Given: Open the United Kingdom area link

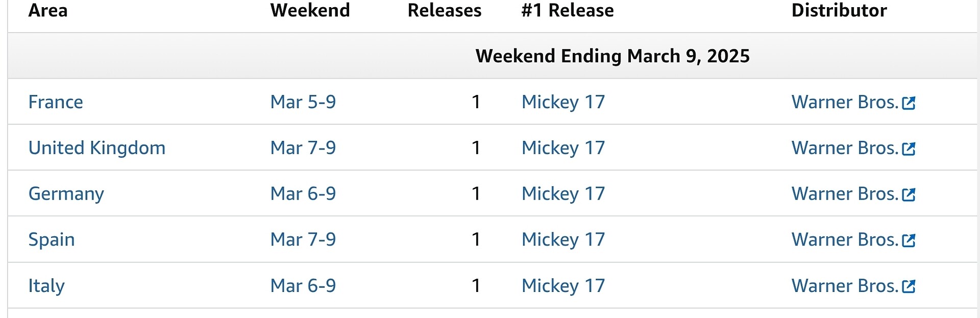Looking at the screenshot, I should [97, 148].
